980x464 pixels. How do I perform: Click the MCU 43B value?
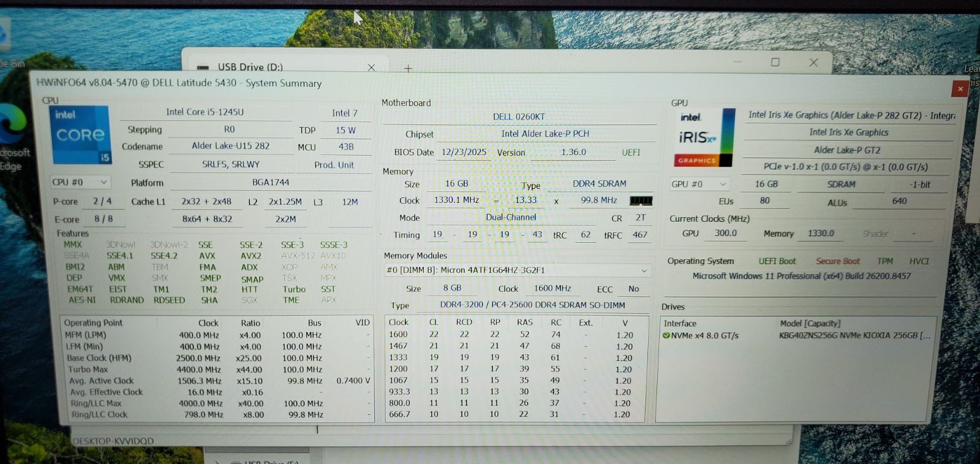(x=346, y=146)
